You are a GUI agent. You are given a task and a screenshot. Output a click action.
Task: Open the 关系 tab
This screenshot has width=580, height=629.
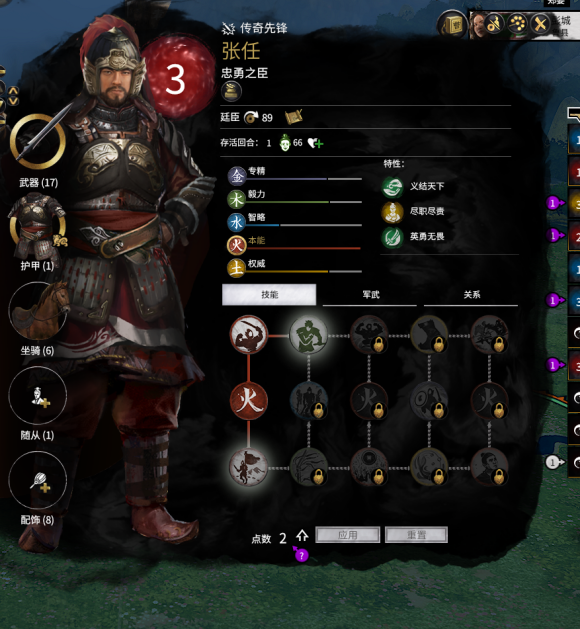(x=471, y=295)
